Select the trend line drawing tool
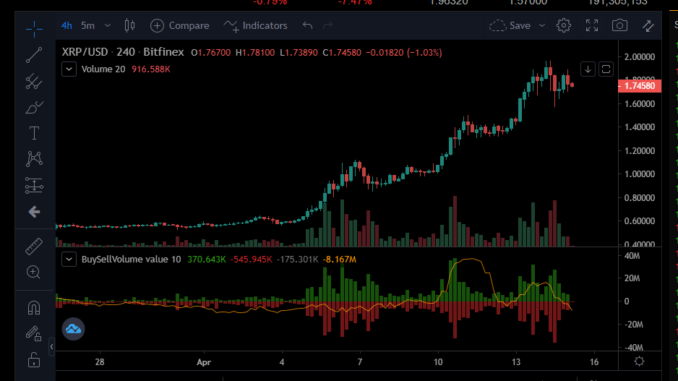Viewport: 678px width, 381px height. click(34, 55)
